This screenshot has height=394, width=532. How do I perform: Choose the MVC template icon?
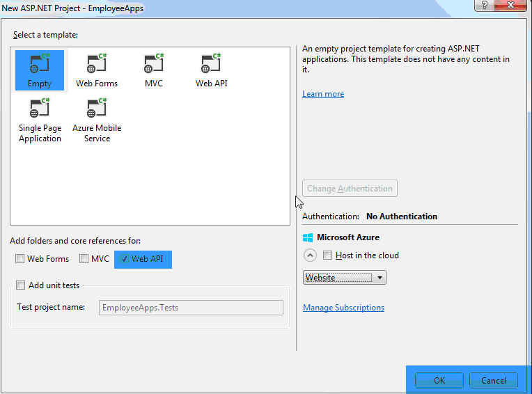point(154,63)
